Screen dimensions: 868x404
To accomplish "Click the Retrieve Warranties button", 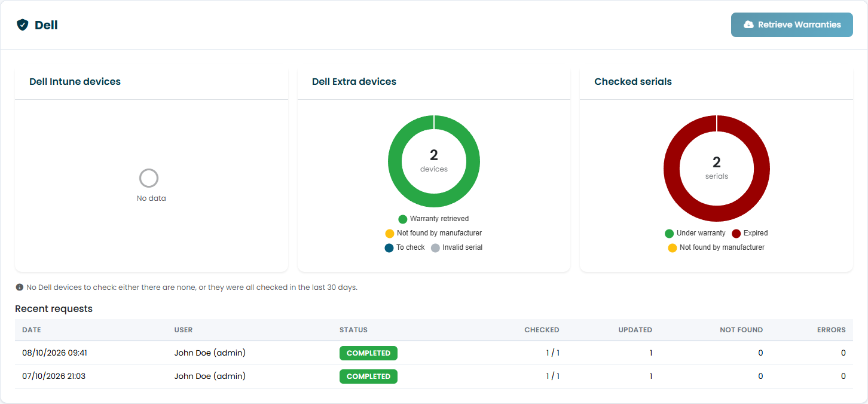I will click(791, 25).
